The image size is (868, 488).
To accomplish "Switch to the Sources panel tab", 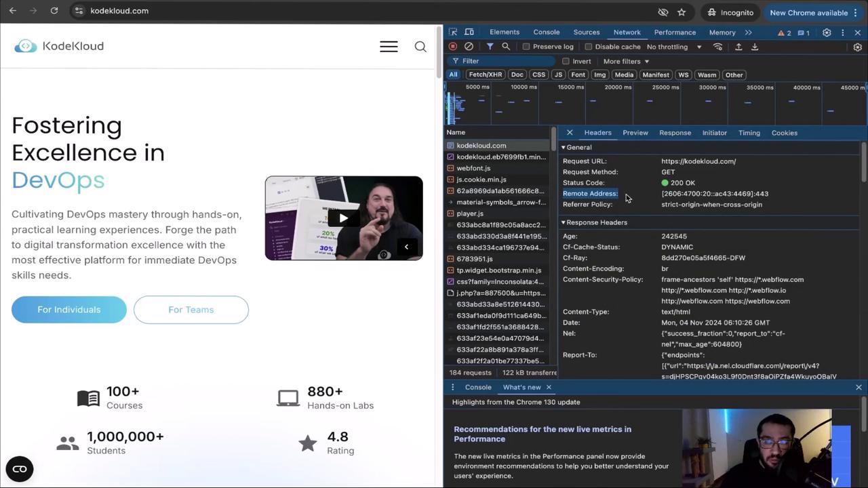I will click(x=587, y=32).
